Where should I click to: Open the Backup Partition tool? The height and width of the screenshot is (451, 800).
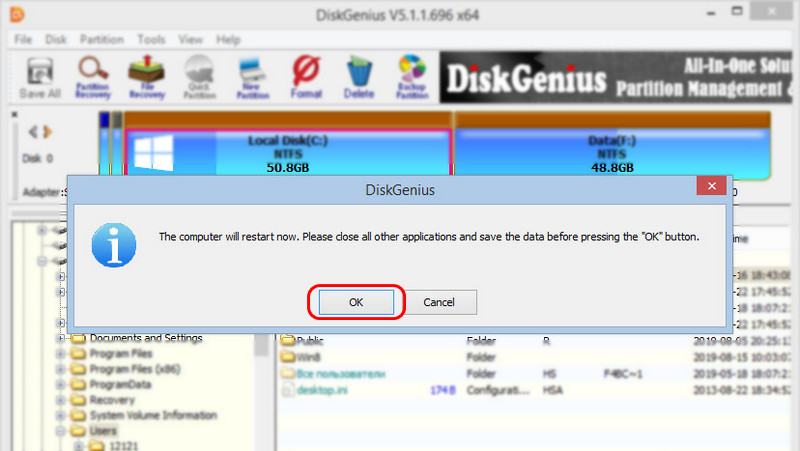[x=412, y=78]
